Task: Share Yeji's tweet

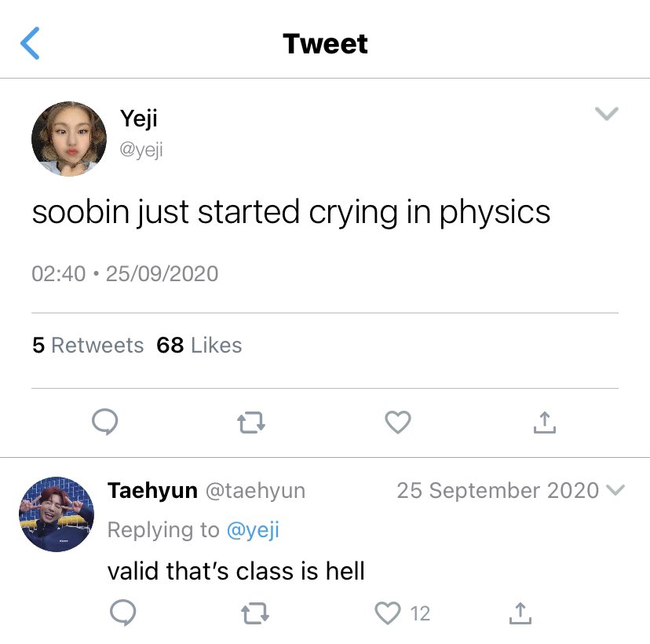Action: [545, 423]
